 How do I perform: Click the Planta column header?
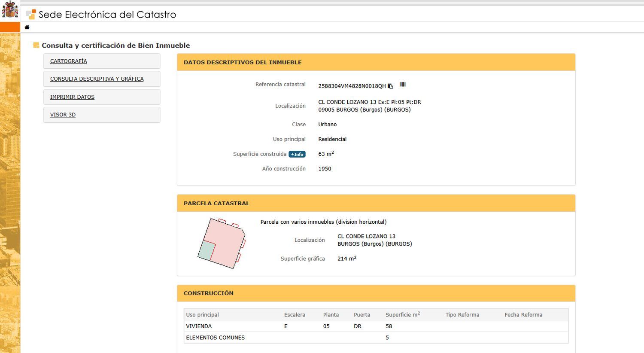pyautogui.click(x=331, y=315)
